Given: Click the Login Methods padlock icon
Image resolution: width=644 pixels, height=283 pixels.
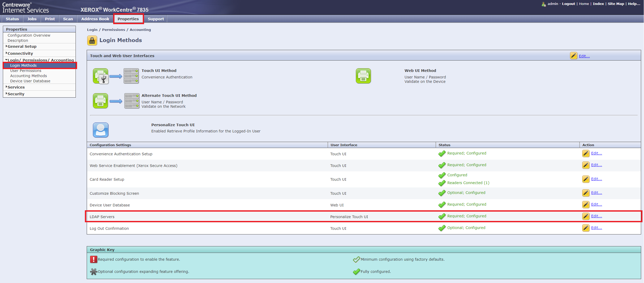Looking at the screenshot, I should pos(92,41).
